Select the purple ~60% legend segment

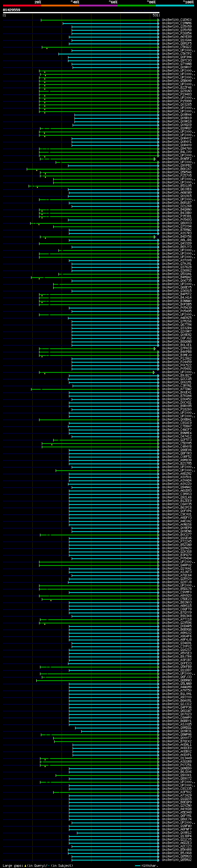(98, 6)
